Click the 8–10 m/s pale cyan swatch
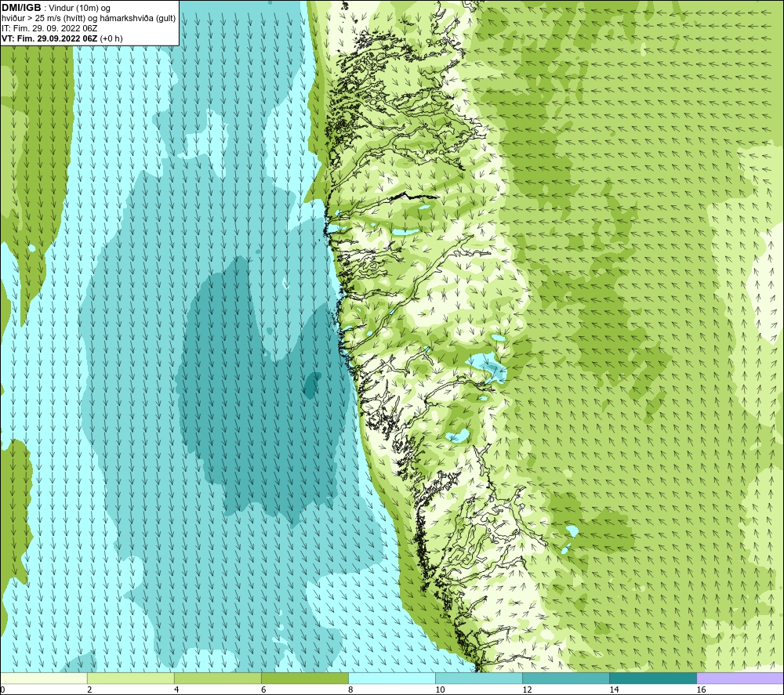The image size is (784, 695). point(392,679)
